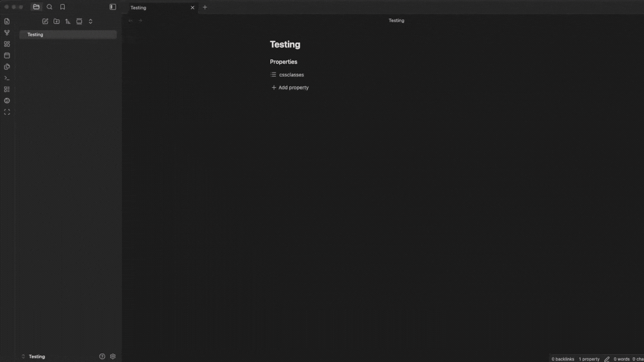Viewport: 644px width, 362px height.
Task: Click the Testing note inline title
Action: pos(285,44)
